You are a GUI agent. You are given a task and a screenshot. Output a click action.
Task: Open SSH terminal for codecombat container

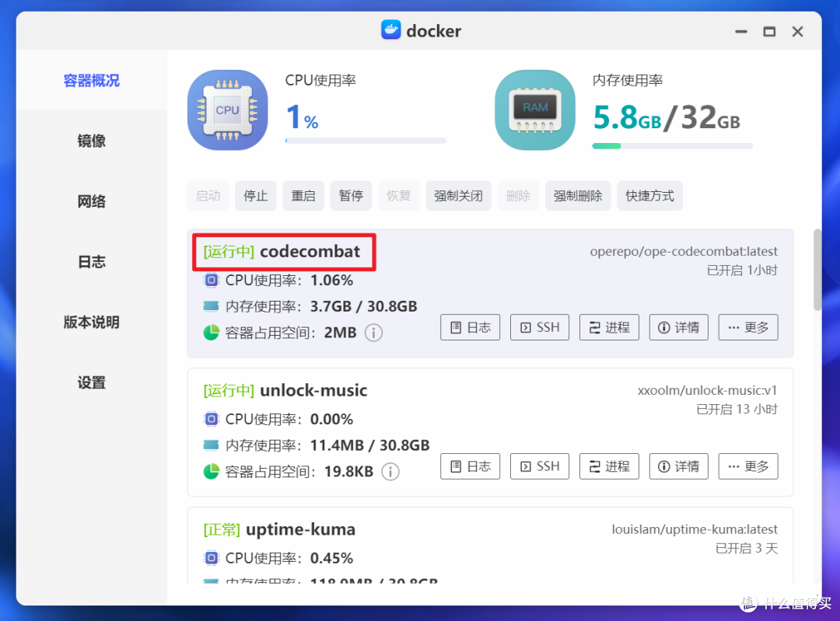click(x=540, y=327)
